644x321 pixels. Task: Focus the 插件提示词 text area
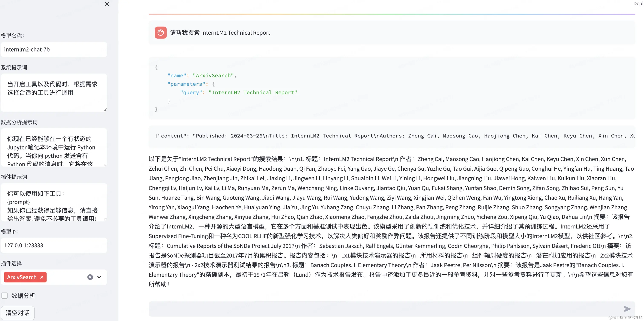[54, 202]
